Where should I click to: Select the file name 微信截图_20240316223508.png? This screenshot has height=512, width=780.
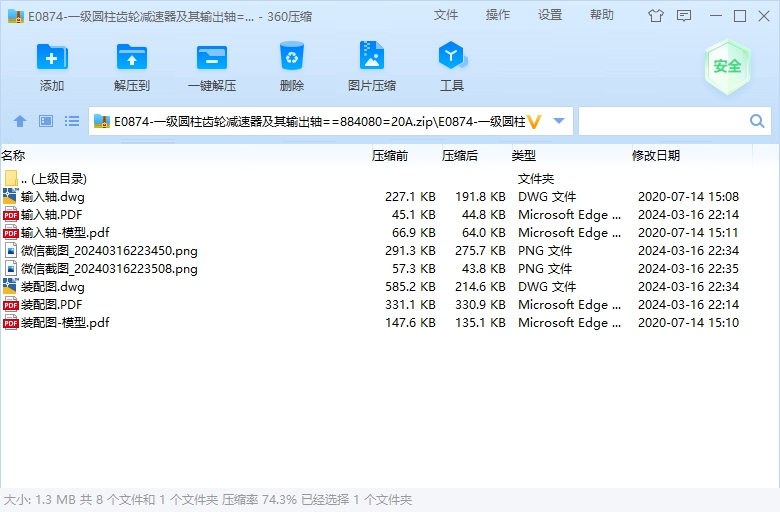pos(109,269)
